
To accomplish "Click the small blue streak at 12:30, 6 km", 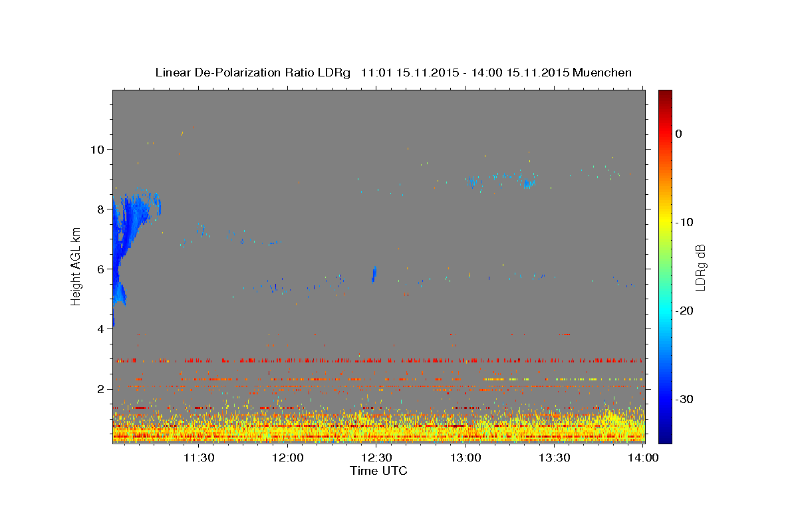I will pos(374,273).
